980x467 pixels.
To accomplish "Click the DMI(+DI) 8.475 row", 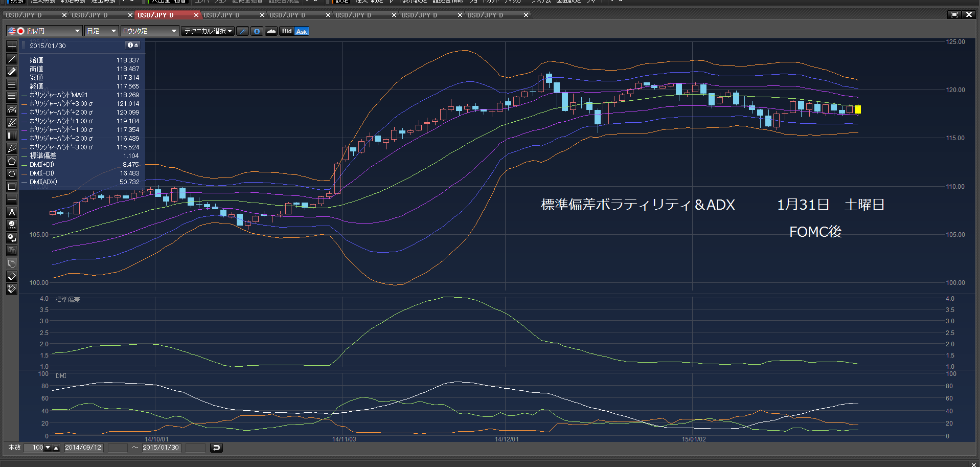I will pyautogui.click(x=83, y=165).
